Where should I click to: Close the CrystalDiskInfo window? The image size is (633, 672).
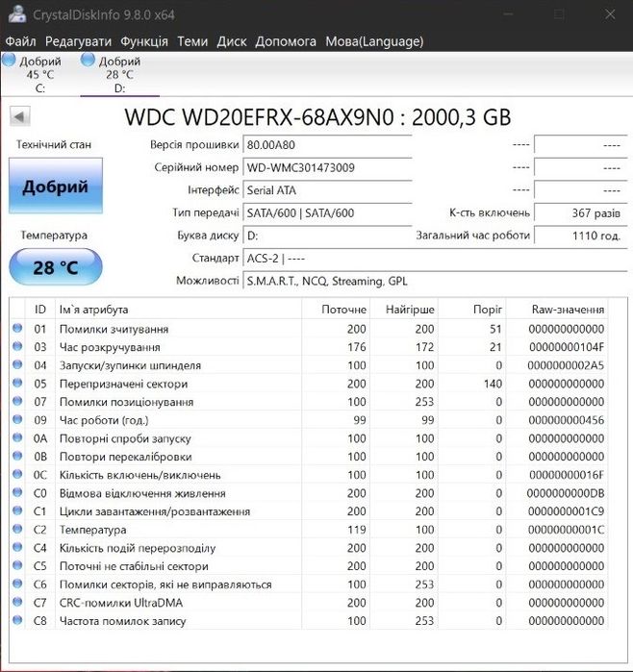609,14
